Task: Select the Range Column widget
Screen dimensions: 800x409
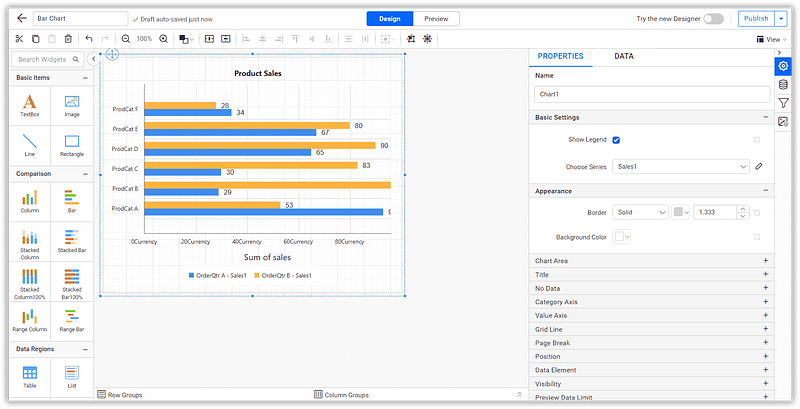Action: (x=30, y=321)
